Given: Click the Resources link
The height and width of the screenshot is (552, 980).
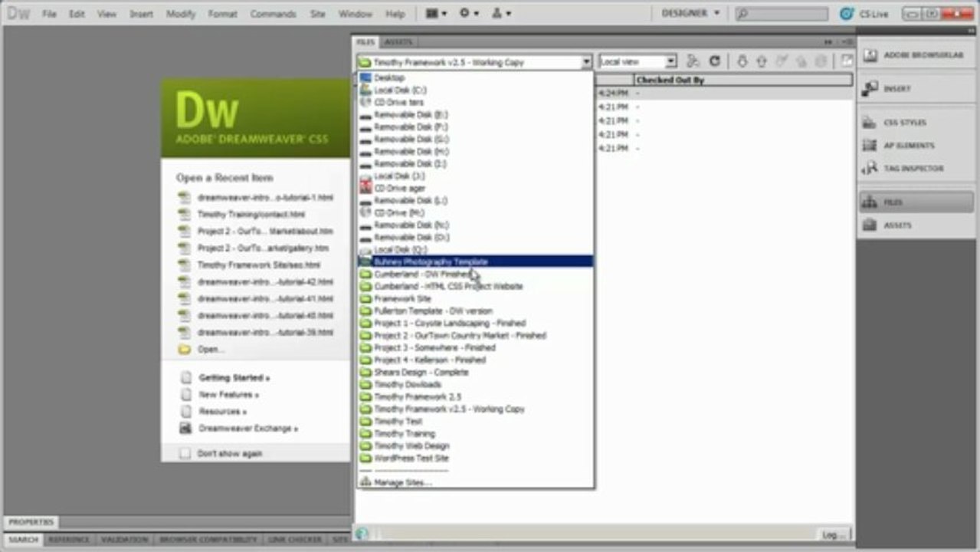Looking at the screenshot, I should [x=222, y=412].
